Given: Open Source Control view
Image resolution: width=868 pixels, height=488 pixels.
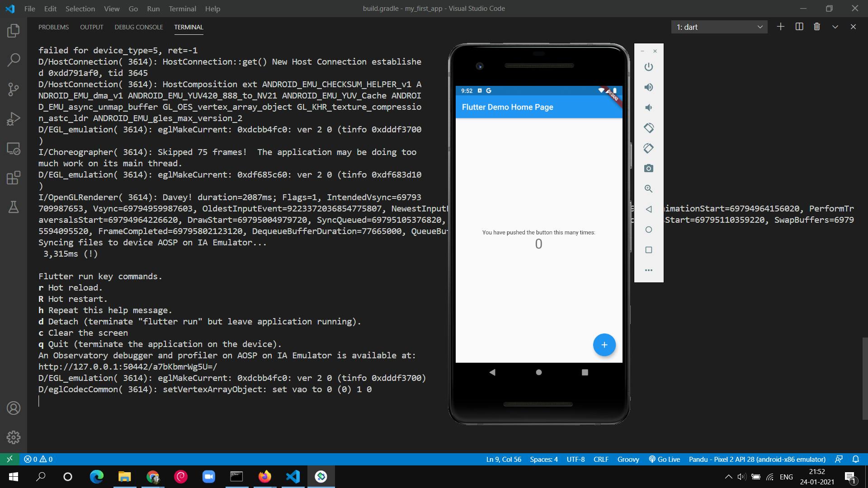Looking at the screenshot, I should 14,89.
